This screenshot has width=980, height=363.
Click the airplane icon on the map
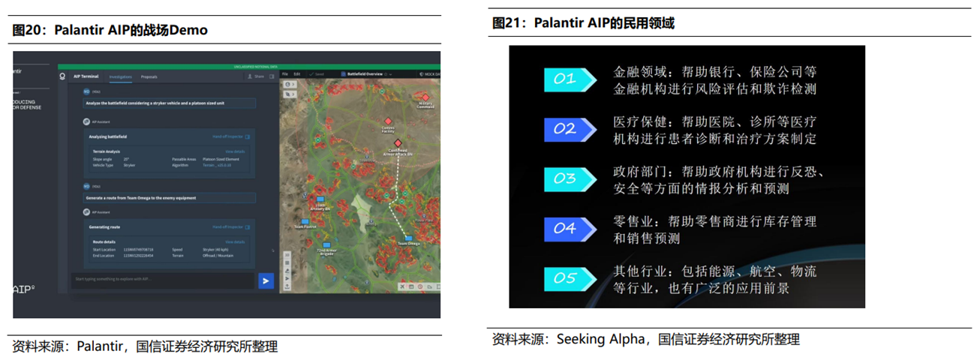point(402,286)
